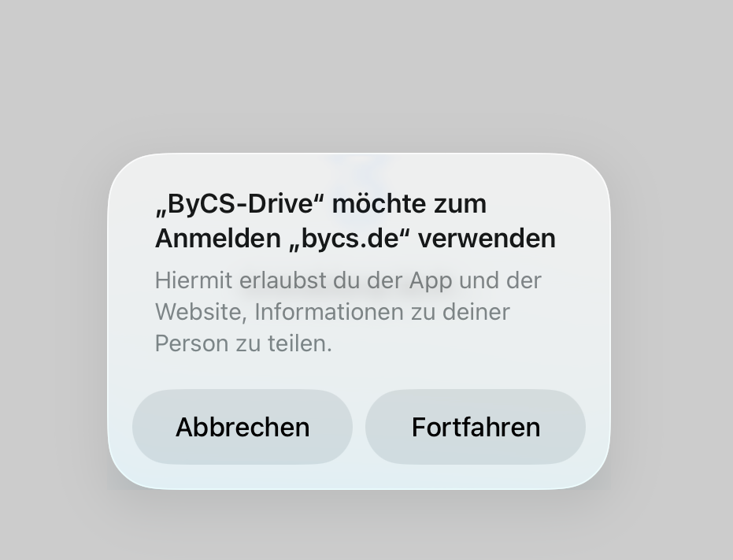Tap the right pill button labeled Fortfahren
Screen dimensions: 733x560
(476, 427)
